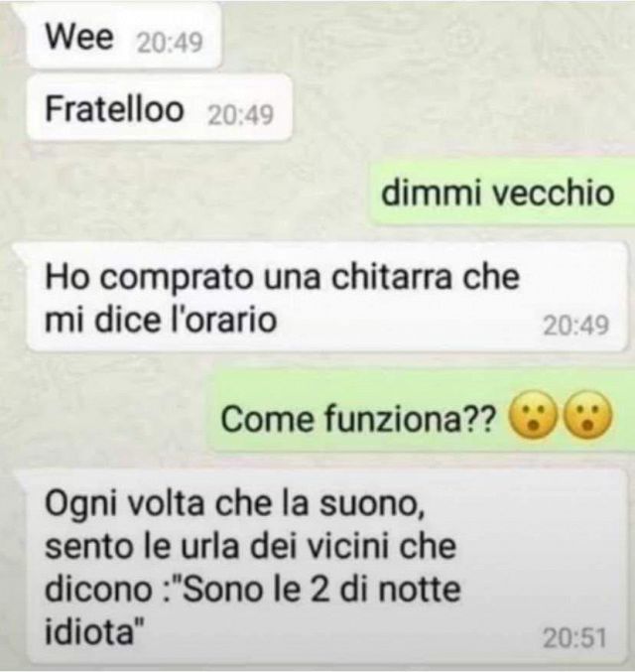Tap the first surprised face emoji
Viewport: 635px width, 672px height.
tap(533, 415)
